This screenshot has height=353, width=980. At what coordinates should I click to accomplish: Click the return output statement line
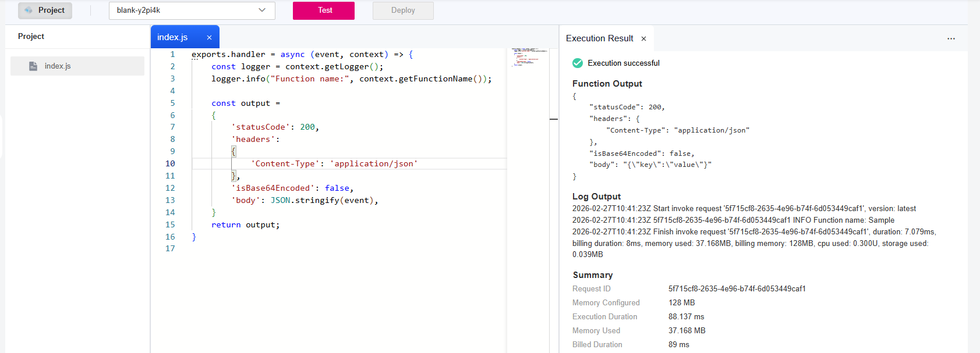(x=245, y=225)
